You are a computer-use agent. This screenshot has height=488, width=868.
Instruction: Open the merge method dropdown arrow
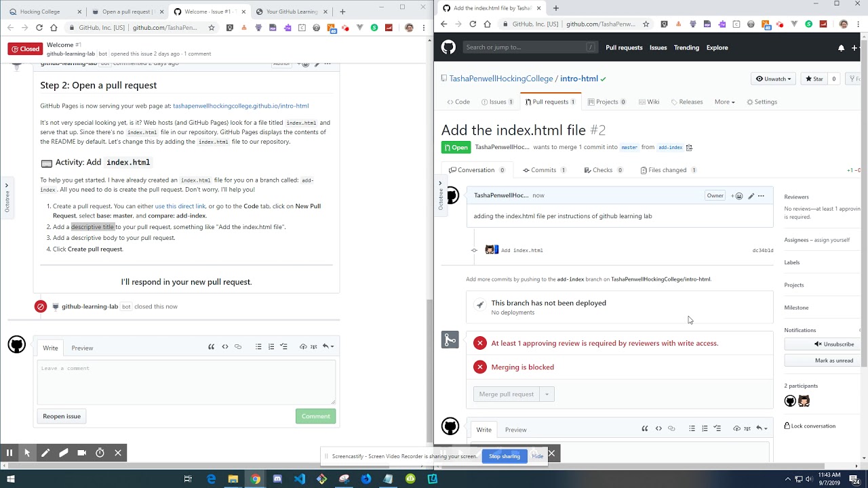pos(547,394)
